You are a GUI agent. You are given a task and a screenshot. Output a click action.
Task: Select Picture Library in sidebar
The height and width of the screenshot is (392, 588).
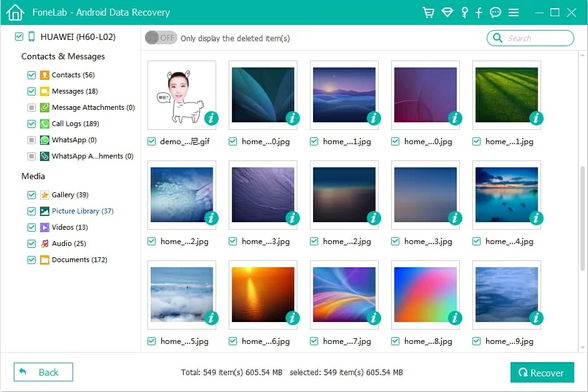click(x=82, y=211)
